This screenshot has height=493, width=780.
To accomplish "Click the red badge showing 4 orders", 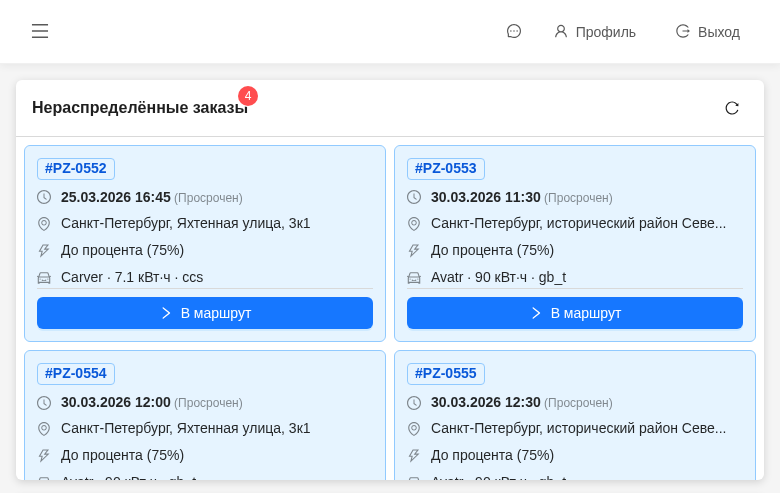I will point(248,96).
